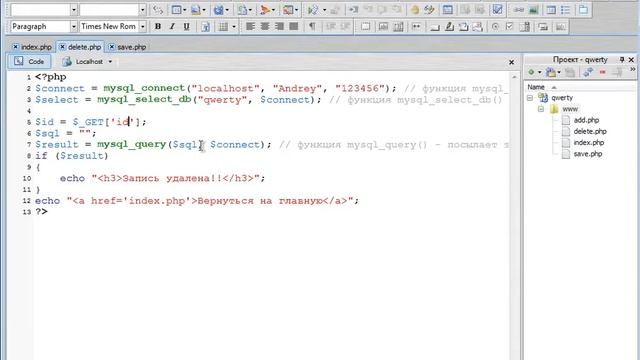This screenshot has height=360, width=640.
Task: Open index.php in project tree
Action: coord(589,142)
